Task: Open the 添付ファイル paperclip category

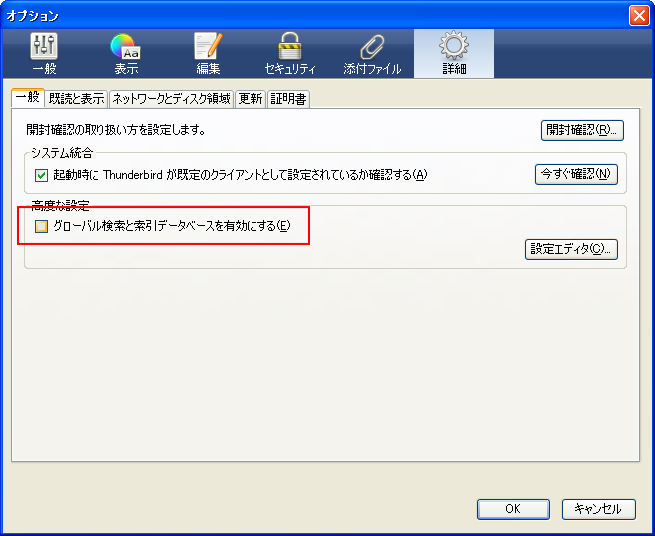Action: point(372,53)
